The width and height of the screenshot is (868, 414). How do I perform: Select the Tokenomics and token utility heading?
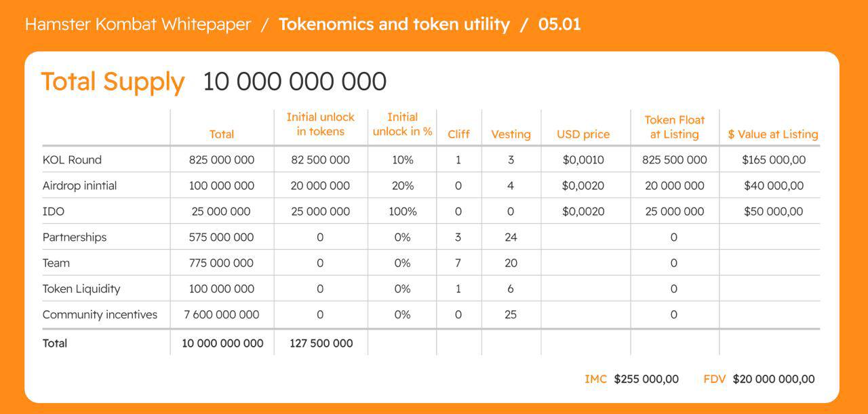click(394, 24)
